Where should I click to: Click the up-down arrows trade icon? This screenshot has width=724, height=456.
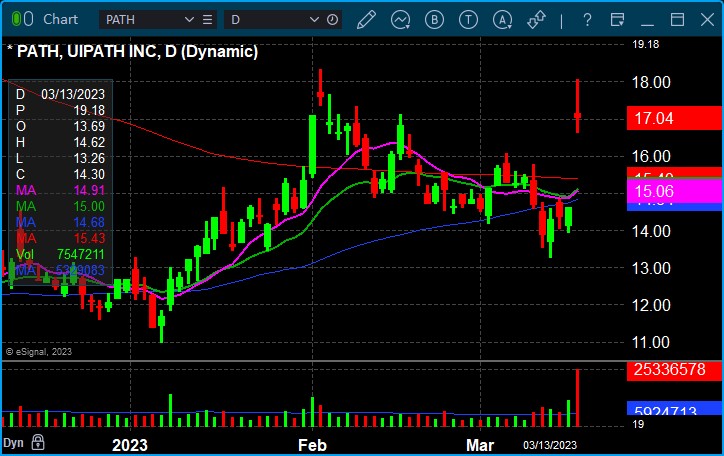(x=537, y=20)
